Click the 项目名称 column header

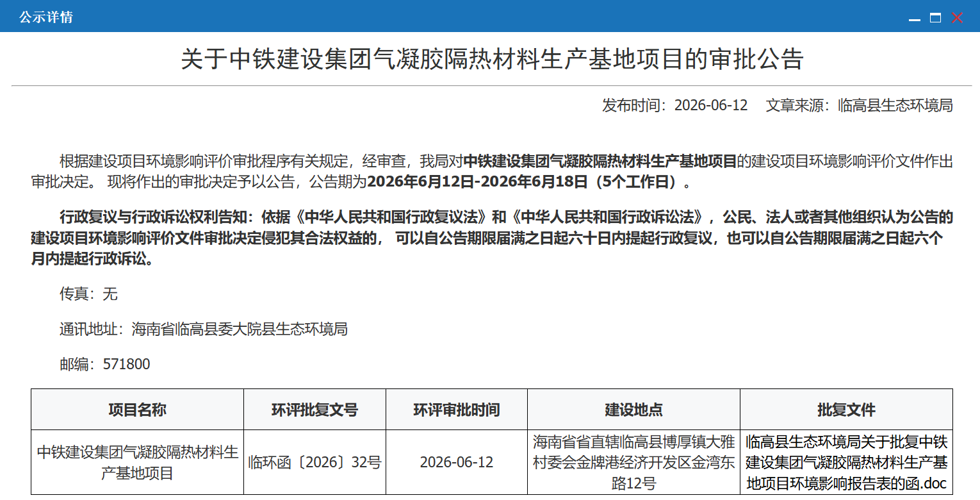[137, 410]
